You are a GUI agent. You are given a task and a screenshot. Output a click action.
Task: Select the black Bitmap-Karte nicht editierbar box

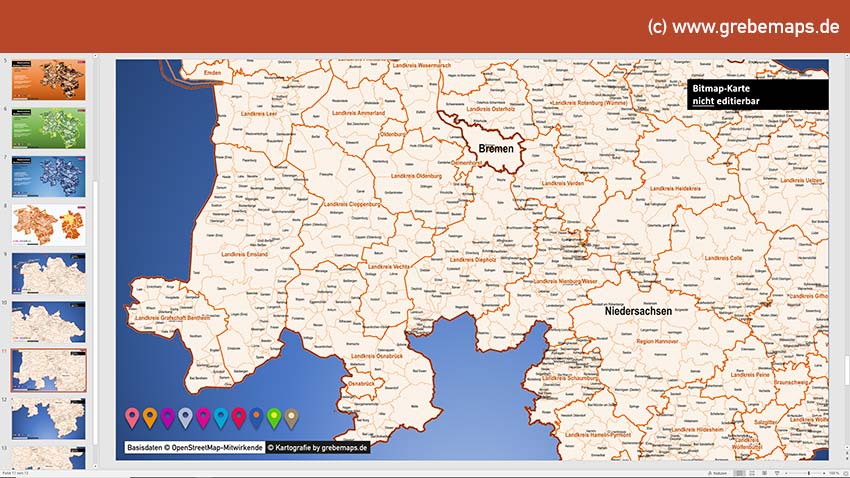point(758,94)
